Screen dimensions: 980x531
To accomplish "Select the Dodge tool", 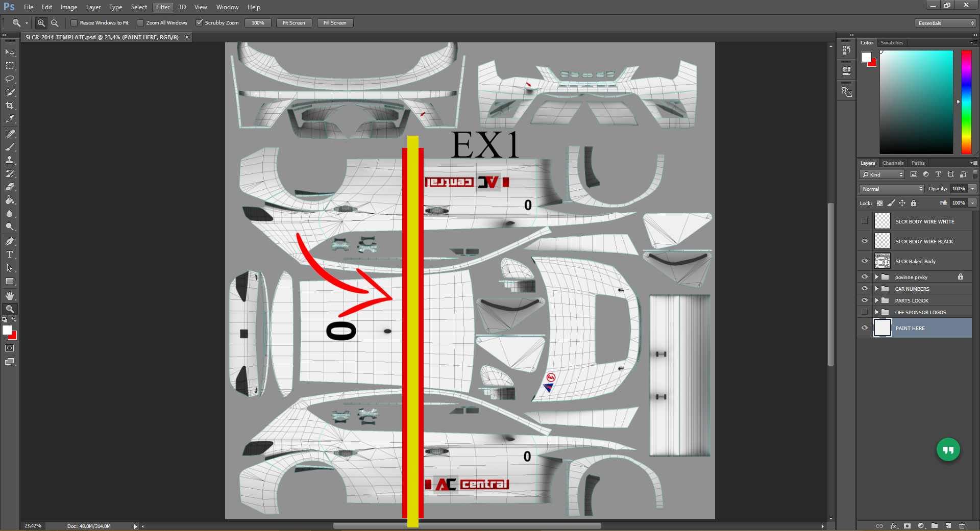I will (10, 226).
